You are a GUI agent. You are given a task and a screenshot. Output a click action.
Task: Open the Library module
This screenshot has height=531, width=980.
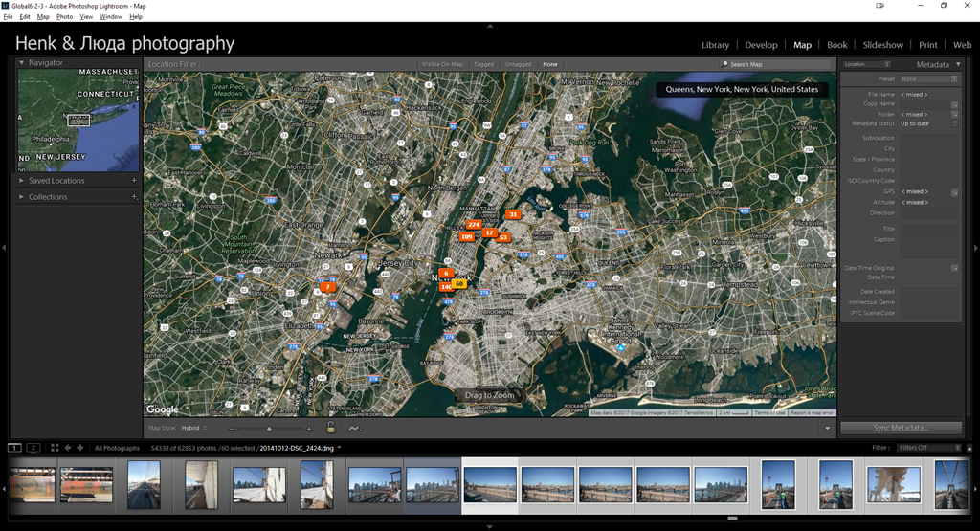point(715,45)
